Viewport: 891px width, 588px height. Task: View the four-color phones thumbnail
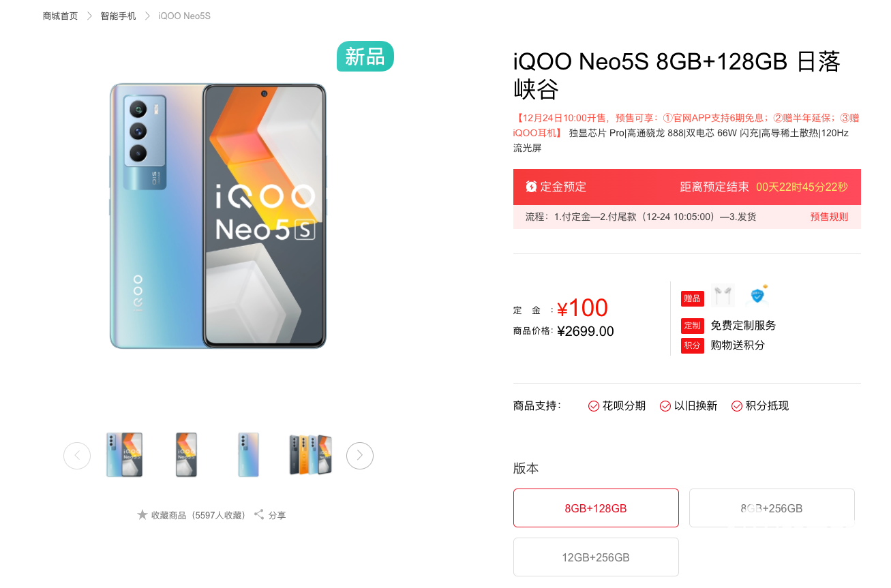pos(310,455)
